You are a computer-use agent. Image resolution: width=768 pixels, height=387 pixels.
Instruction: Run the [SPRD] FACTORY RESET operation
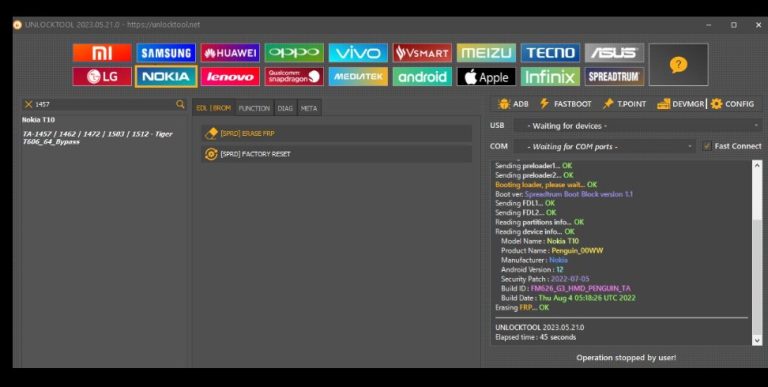[336, 154]
